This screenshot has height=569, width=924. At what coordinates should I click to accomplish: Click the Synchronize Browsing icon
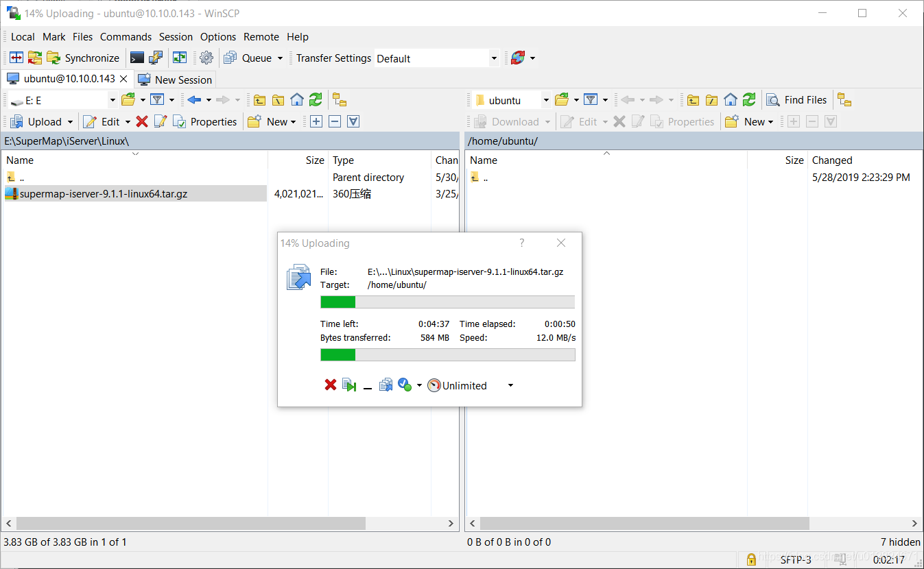click(x=180, y=58)
